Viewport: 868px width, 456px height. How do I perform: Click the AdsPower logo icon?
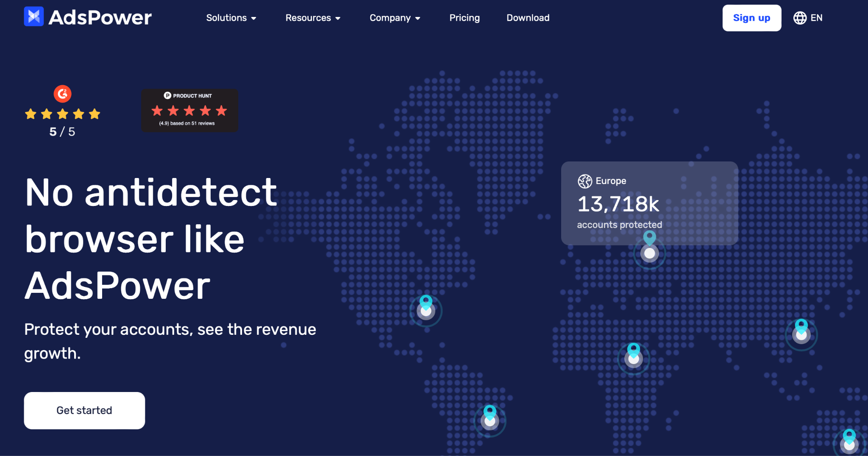pyautogui.click(x=34, y=17)
